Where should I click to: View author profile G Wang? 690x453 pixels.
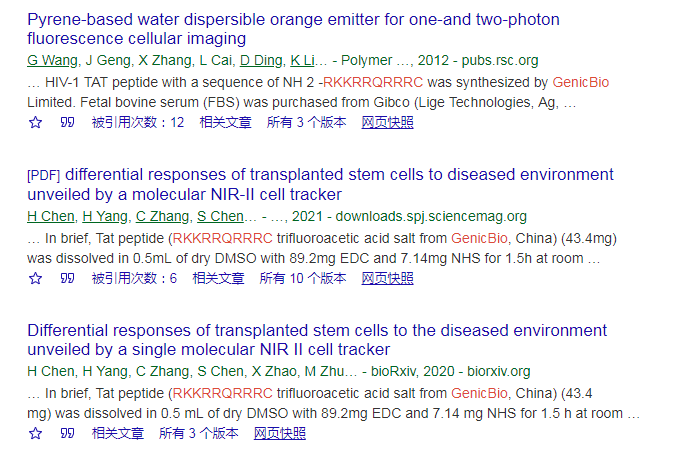52,60
